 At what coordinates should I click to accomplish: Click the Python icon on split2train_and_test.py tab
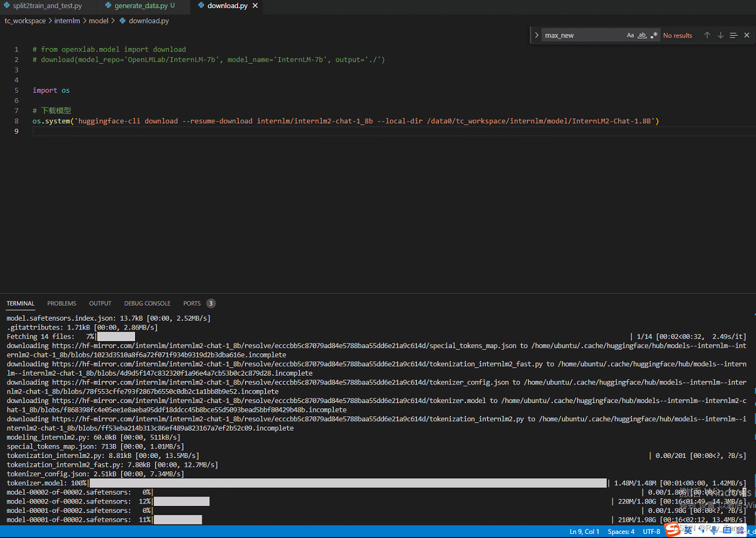7,6
